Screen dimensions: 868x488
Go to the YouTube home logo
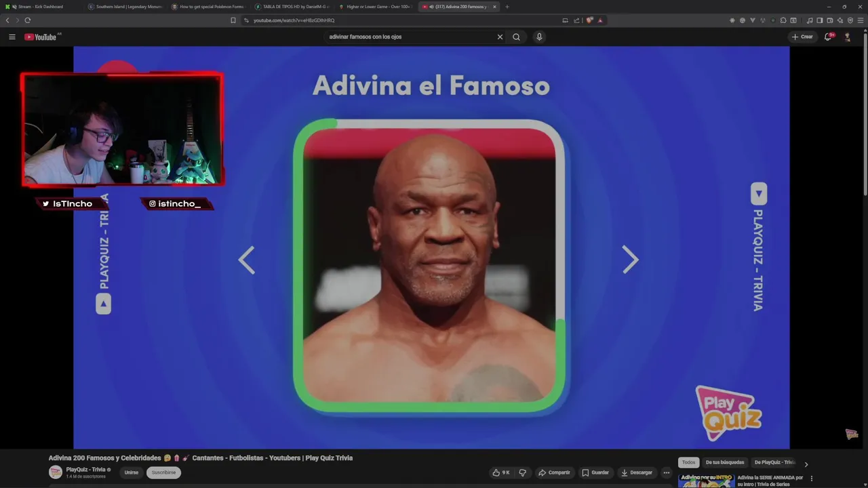point(40,37)
